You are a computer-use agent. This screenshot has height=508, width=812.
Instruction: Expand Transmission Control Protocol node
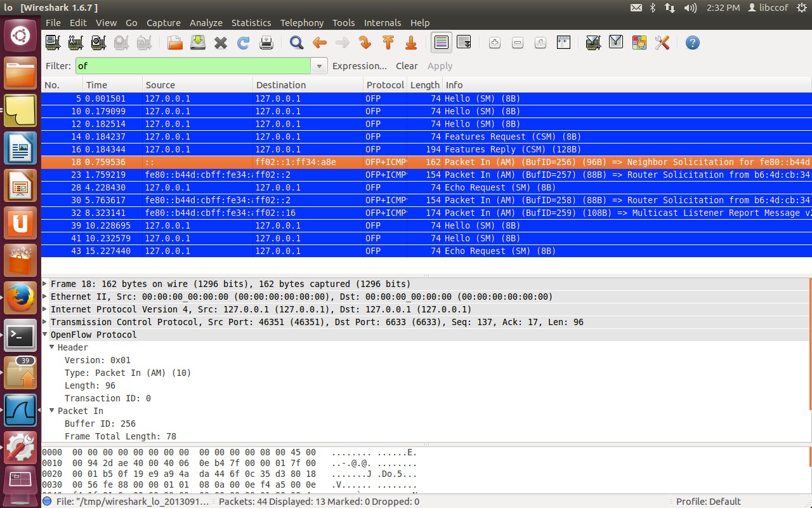click(45, 322)
